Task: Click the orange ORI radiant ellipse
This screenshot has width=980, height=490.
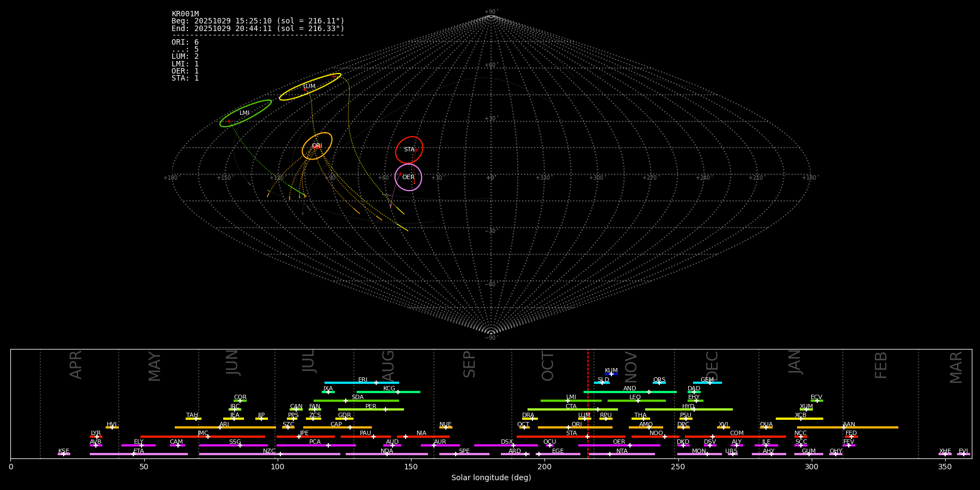Action: pos(317,146)
